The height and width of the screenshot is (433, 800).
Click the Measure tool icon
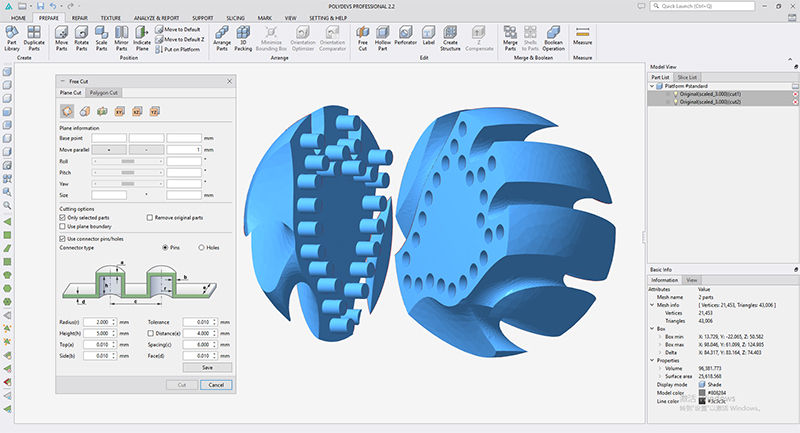[x=582, y=36]
